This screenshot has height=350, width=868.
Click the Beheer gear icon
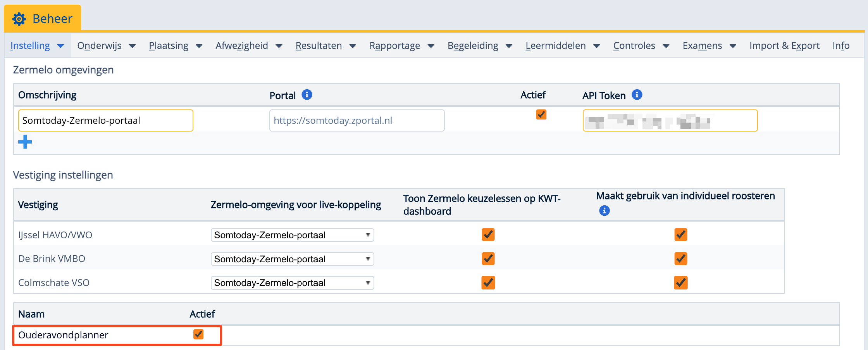coord(19,19)
